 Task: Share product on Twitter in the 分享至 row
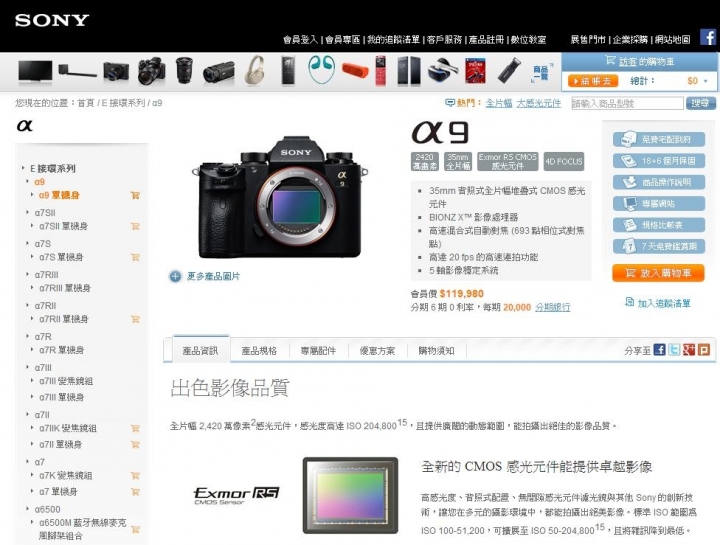[674, 350]
